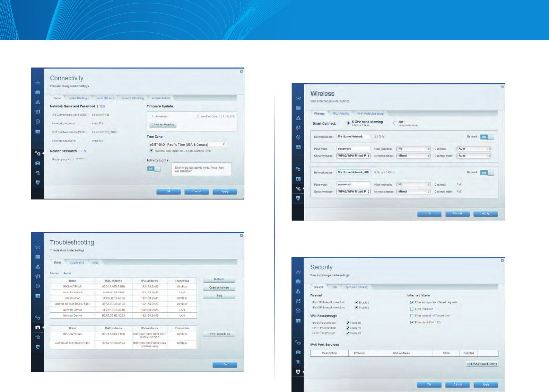Select 5 GHz band steering radio option
The width and height of the screenshot is (549, 392).
pyautogui.click(x=348, y=123)
